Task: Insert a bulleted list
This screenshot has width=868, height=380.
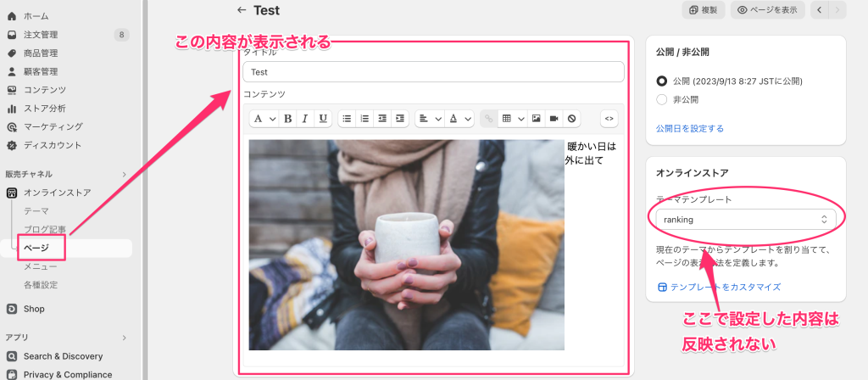Action: point(347,119)
